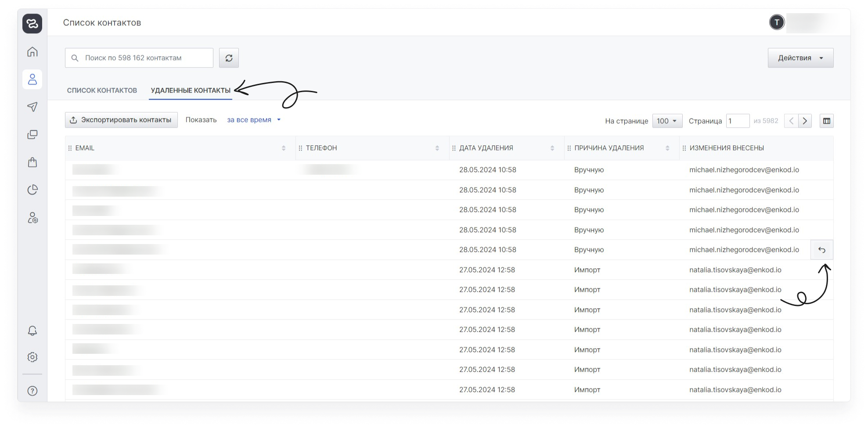Go to the next page arrow
This screenshot has height=428, width=868.
click(805, 121)
